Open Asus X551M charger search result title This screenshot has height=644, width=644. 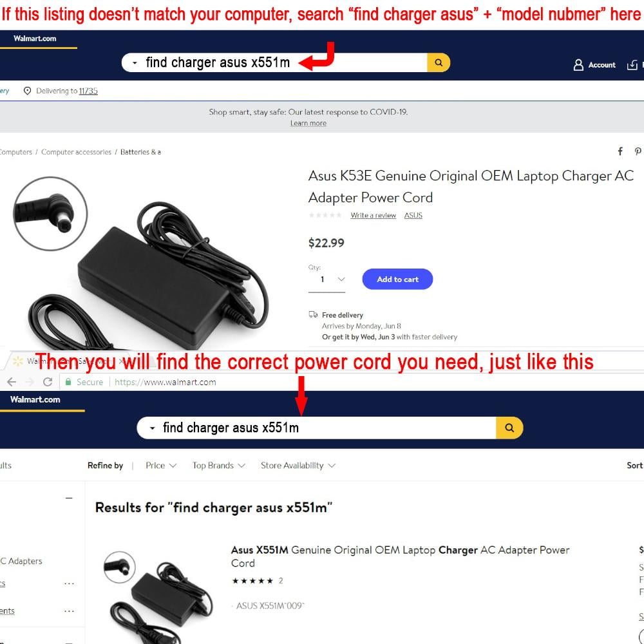click(x=400, y=556)
